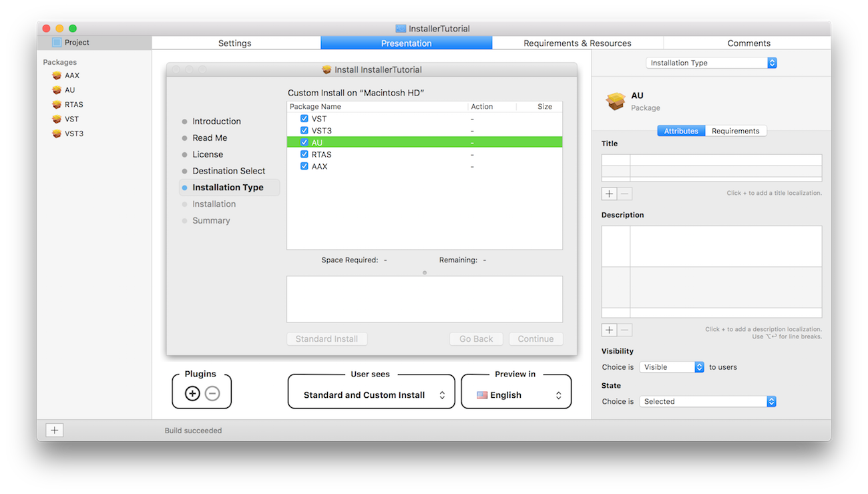Select the RTAS package icon in sidebar
This screenshot has width=868, height=494.
57,105
